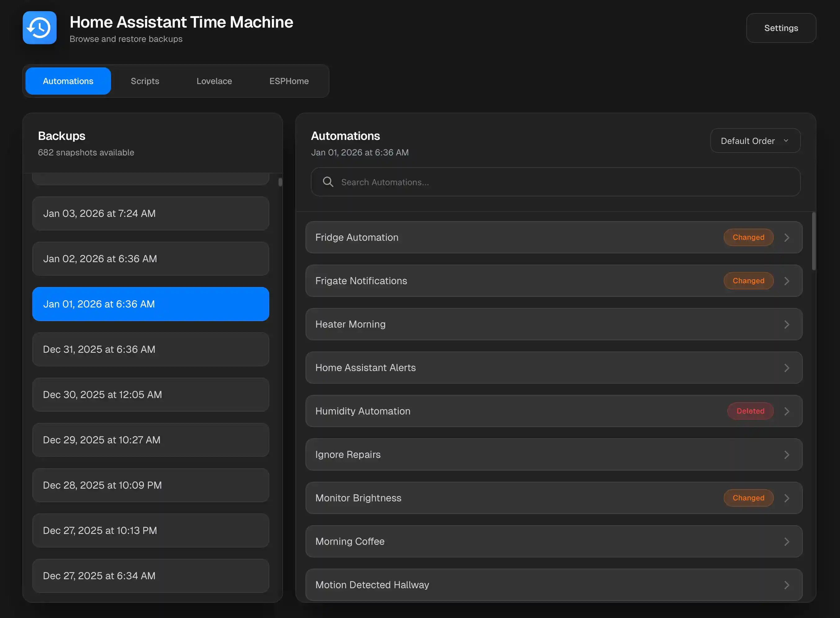Open Fridge Automation via its arrow icon
The image size is (840, 618).
click(787, 237)
